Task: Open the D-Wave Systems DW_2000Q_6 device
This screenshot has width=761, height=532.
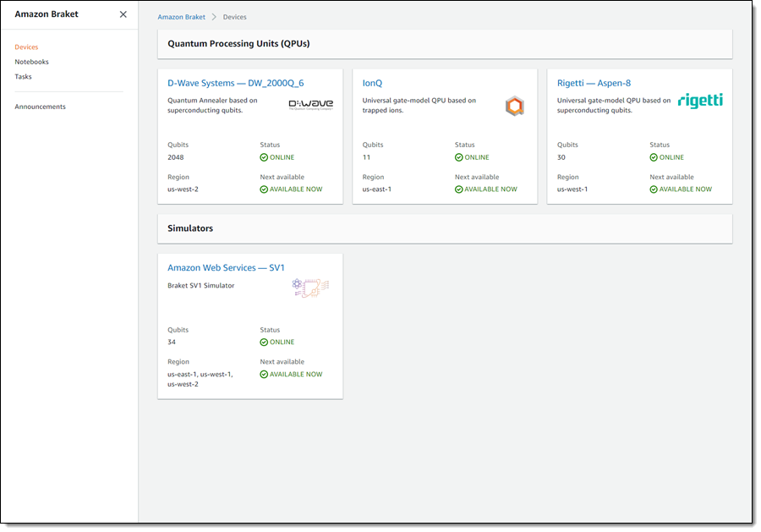Action: 235,83
